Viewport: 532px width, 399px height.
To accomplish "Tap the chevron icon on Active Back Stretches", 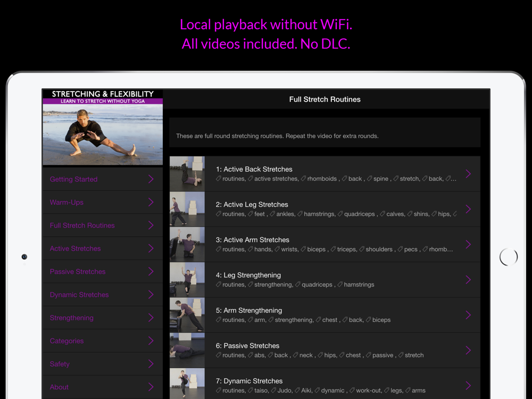I will click(x=468, y=174).
